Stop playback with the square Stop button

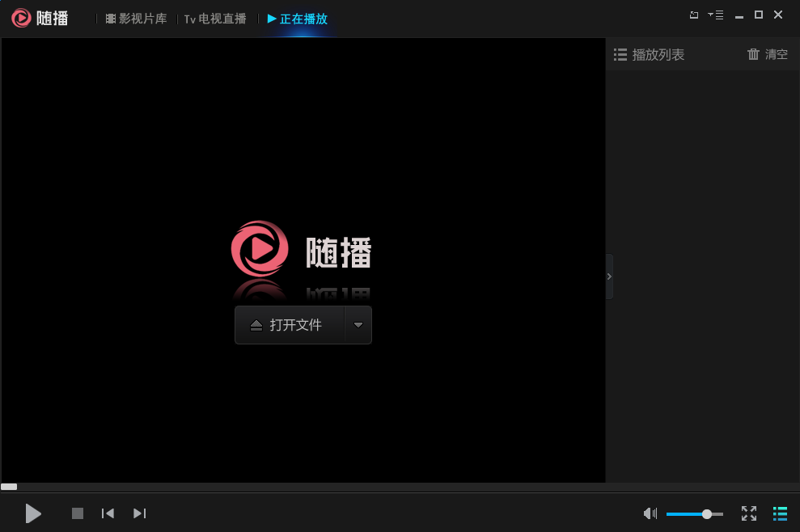(78, 513)
